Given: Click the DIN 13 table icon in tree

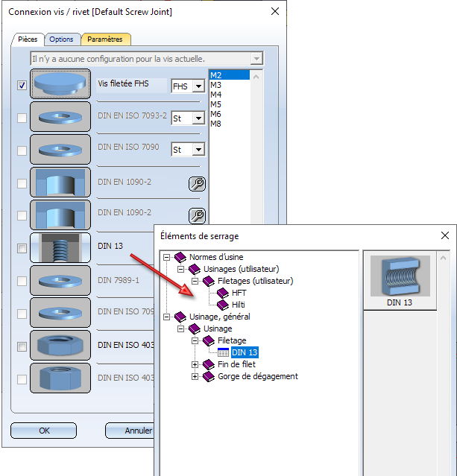Looking at the screenshot, I should pyautogui.click(x=224, y=352).
